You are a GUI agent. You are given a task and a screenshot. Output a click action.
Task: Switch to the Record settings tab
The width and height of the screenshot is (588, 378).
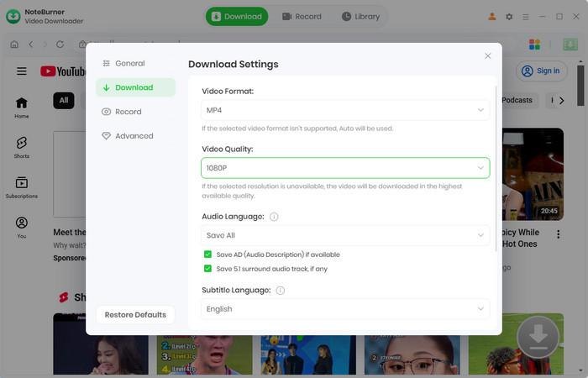click(136, 112)
